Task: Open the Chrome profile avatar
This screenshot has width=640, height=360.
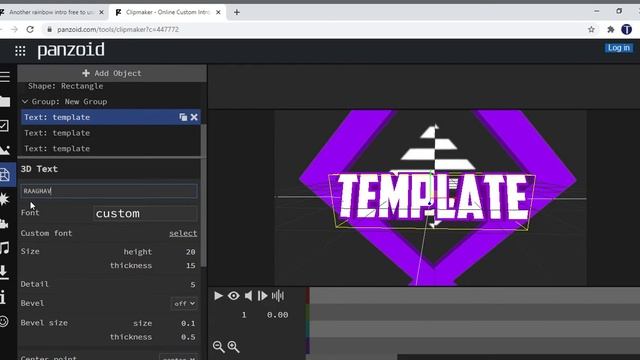Action: tap(627, 29)
